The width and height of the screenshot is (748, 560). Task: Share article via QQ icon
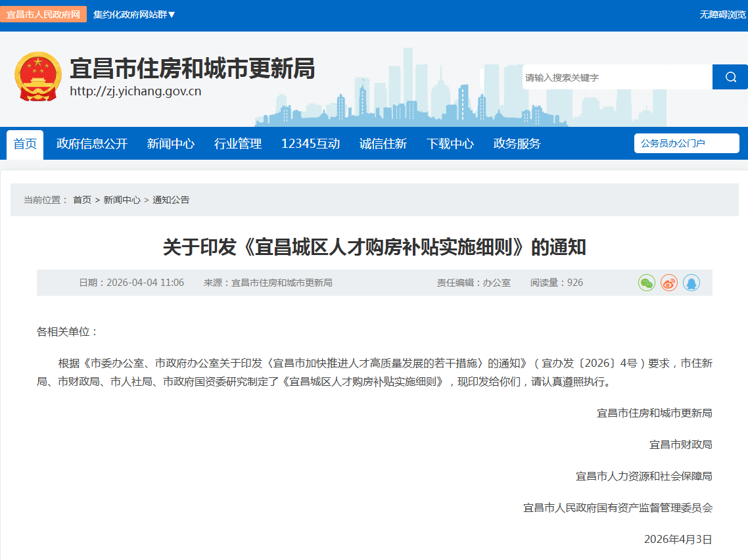(691, 283)
